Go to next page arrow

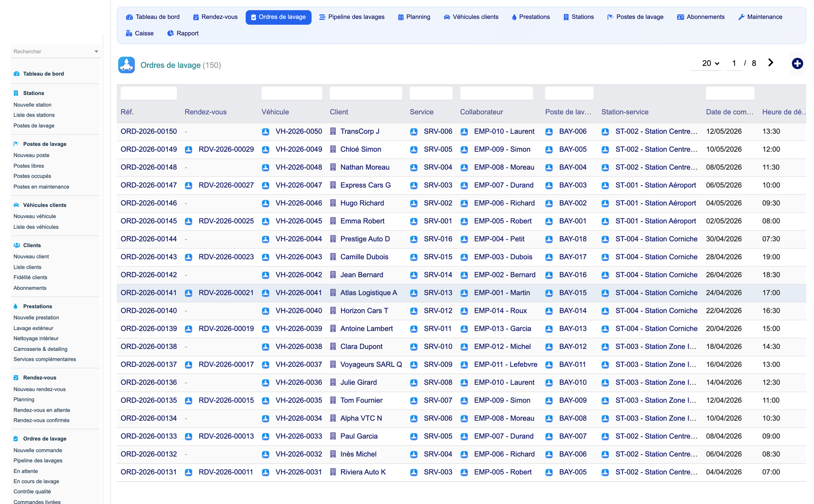(770, 63)
